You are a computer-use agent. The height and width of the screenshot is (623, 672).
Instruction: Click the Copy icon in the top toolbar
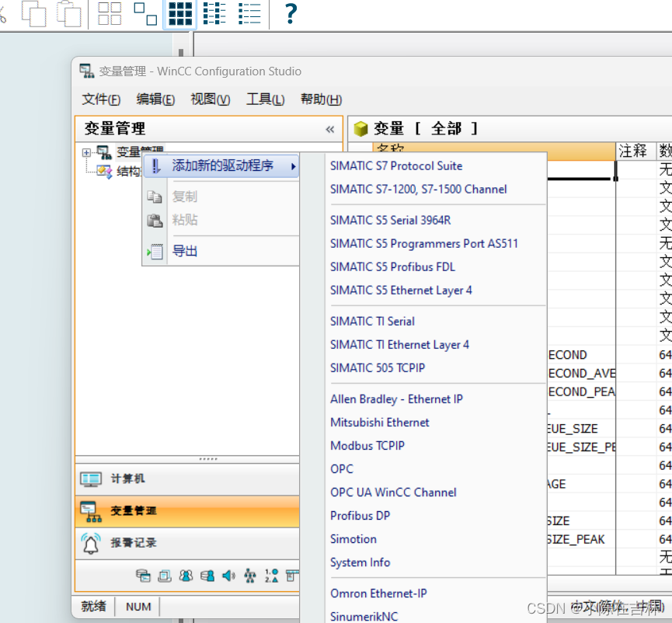33,15
